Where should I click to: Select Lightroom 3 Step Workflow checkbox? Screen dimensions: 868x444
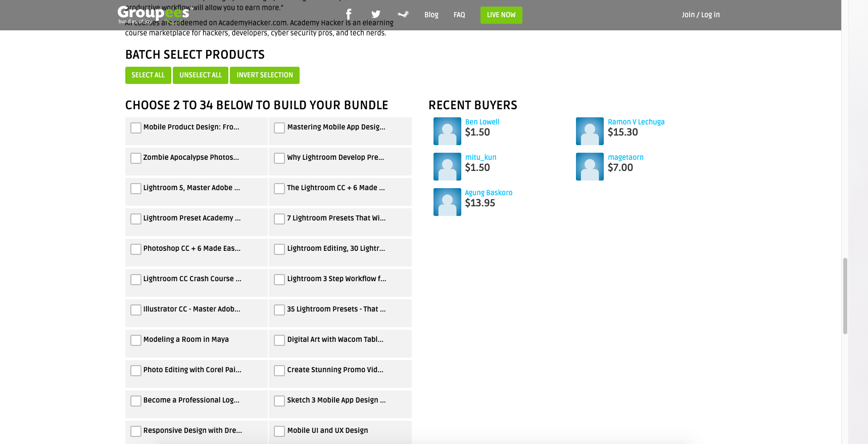tap(279, 280)
